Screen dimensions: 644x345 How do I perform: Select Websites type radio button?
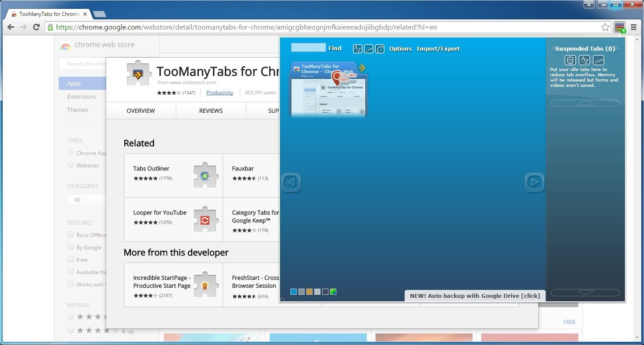[x=71, y=165]
